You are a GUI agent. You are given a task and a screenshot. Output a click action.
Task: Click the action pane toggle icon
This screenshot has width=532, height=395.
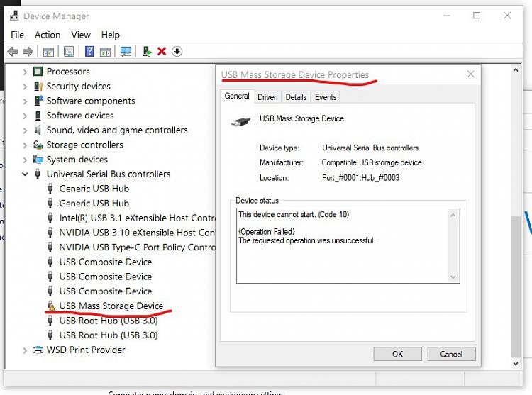[105, 52]
